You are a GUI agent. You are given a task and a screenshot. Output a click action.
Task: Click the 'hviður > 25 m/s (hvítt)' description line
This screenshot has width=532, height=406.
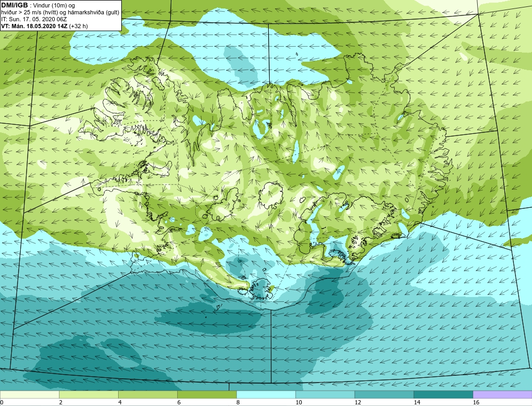tap(60, 13)
